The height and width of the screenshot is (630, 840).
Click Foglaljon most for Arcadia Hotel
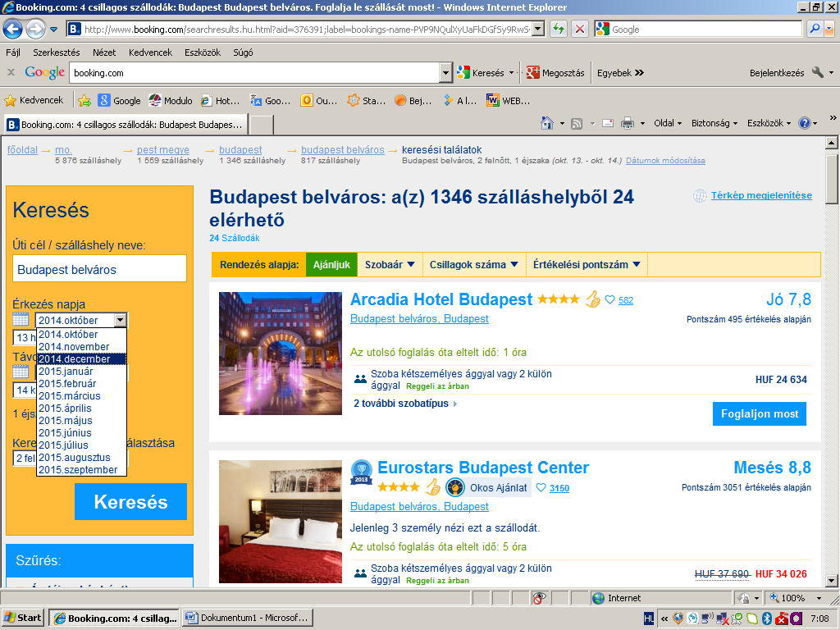tap(759, 413)
